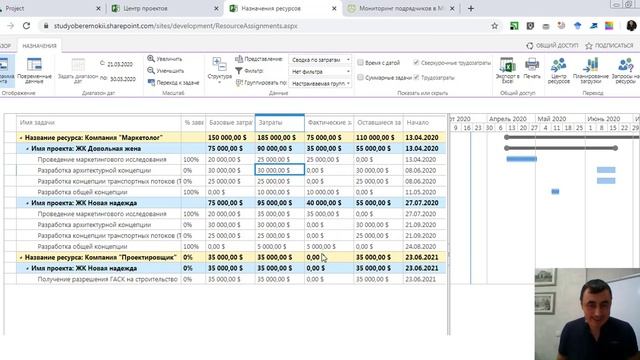Click the Оставшиеся затраты column header

378,122
